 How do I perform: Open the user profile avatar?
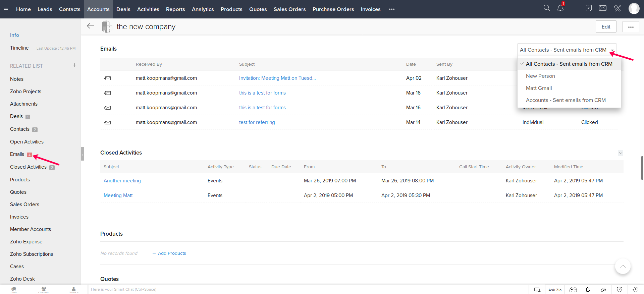[634, 8]
